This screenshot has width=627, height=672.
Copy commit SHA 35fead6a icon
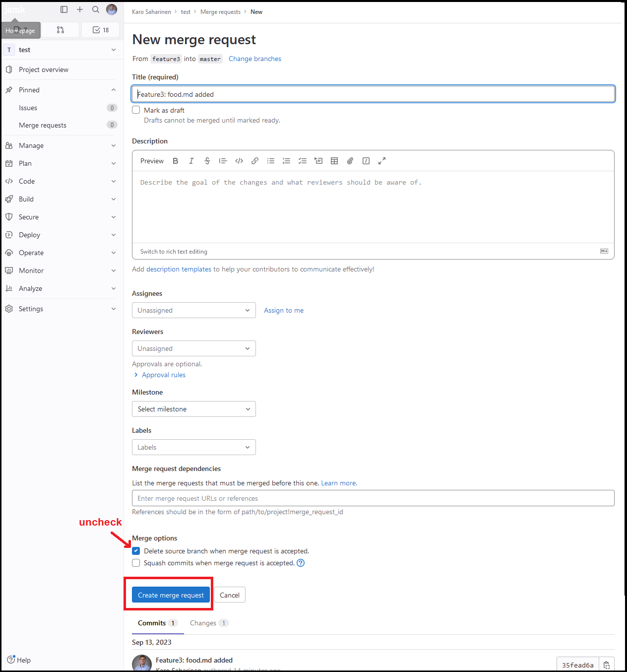[606, 665]
